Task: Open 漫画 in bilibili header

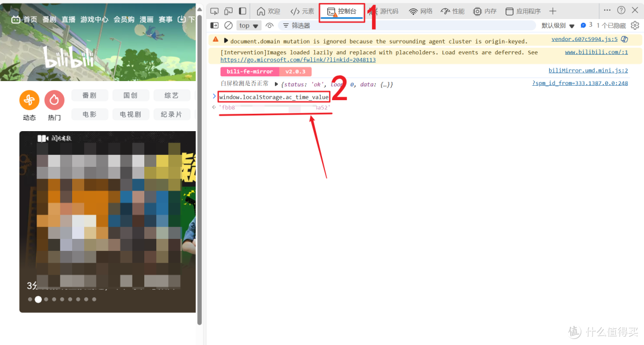Action: (147, 19)
